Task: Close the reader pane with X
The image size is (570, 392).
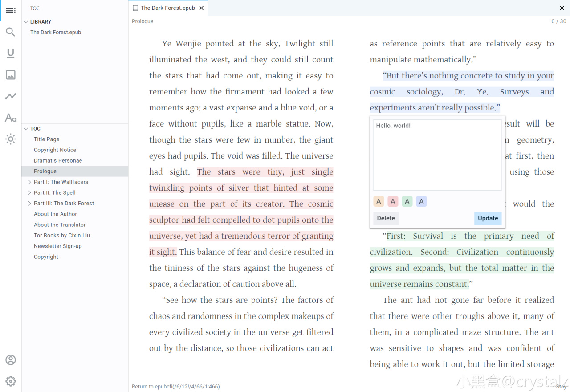Action: 562,8
